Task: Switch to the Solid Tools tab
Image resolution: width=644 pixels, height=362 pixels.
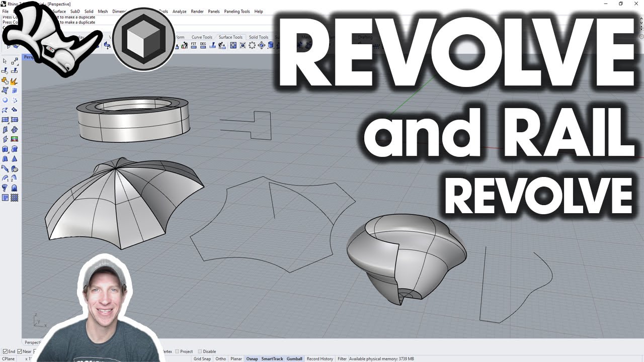Action: tap(259, 37)
